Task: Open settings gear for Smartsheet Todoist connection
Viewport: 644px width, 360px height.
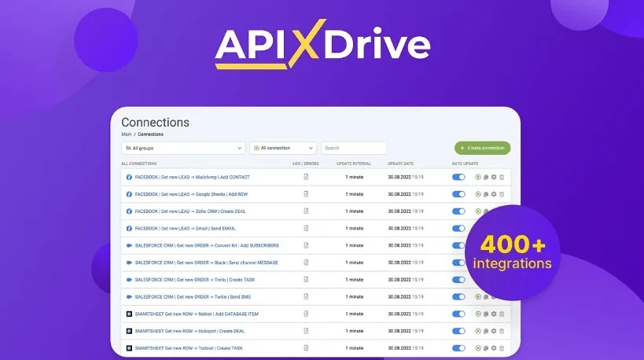Action: (x=494, y=348)
